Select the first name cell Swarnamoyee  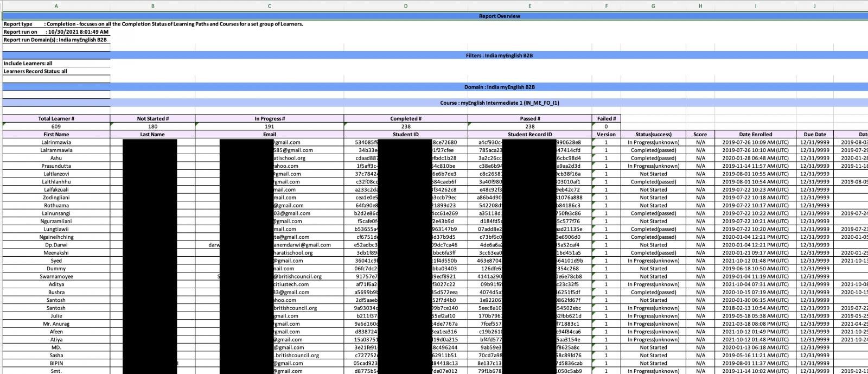click(56, 276)
